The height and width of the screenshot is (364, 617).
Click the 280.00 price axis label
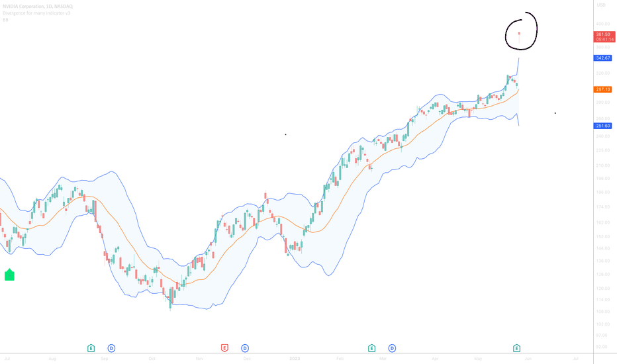602,103
